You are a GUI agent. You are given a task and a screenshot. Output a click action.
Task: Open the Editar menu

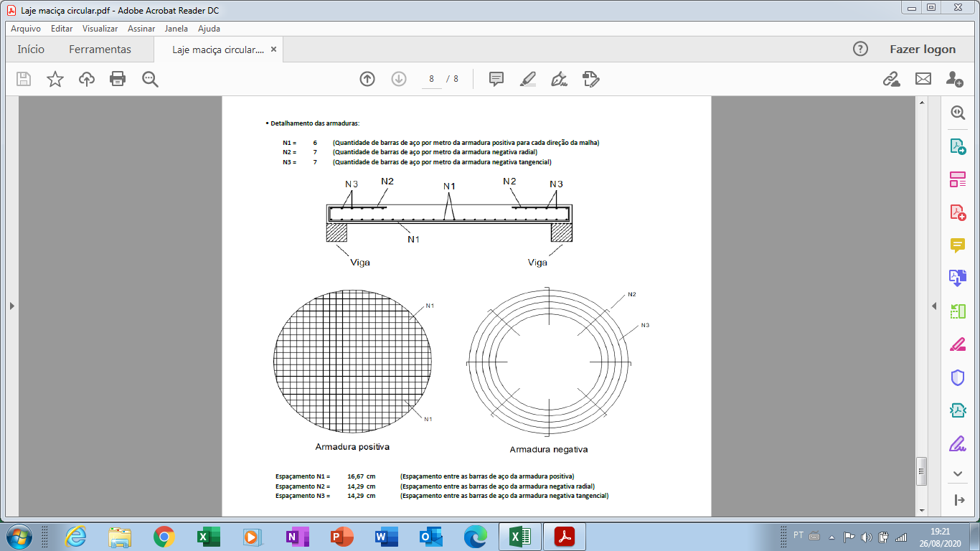tap(62, 29)
